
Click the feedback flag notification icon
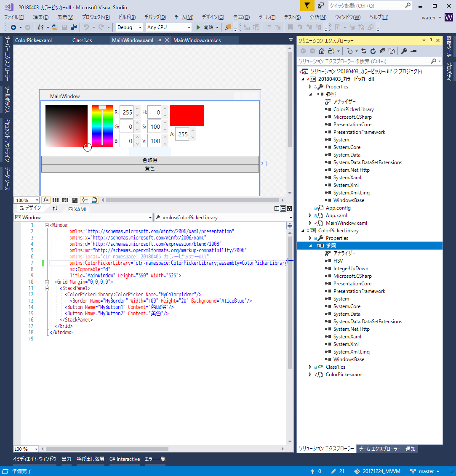coord(307,5)
